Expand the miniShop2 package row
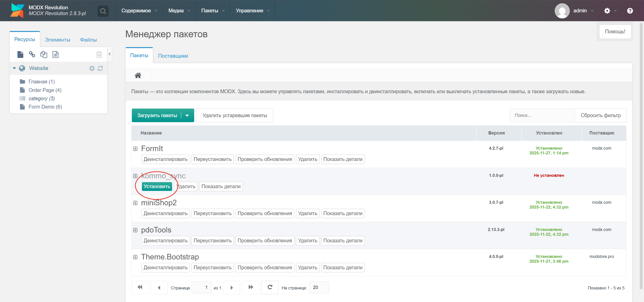 [x=135, y=203]
